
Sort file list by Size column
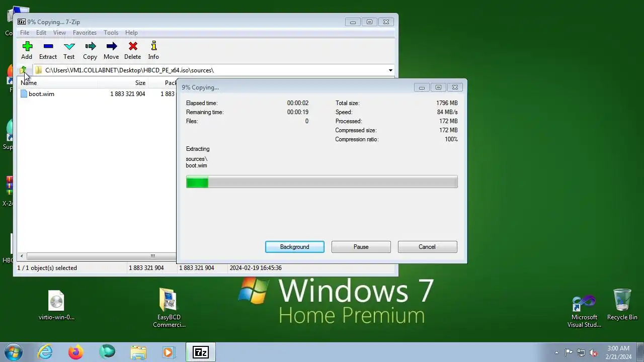123,83
